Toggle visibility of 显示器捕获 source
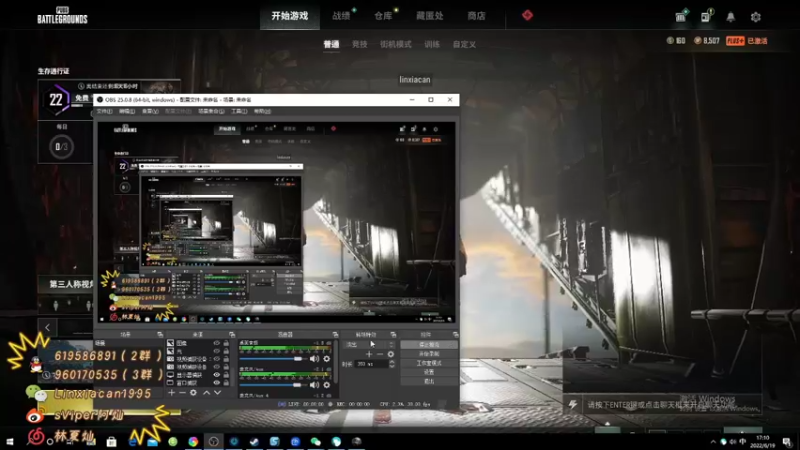The height and width of the screenshot is (450, 800). tap(216, 374)
